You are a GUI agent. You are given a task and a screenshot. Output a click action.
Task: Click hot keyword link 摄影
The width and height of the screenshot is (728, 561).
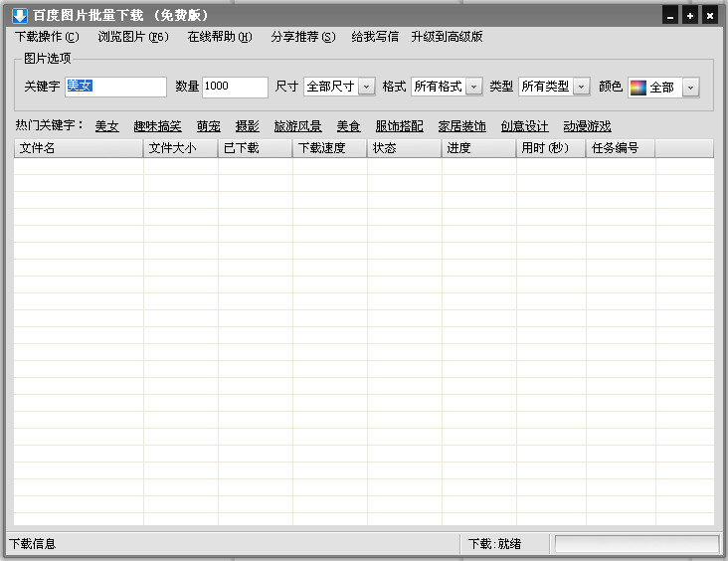tap(247, 126)
